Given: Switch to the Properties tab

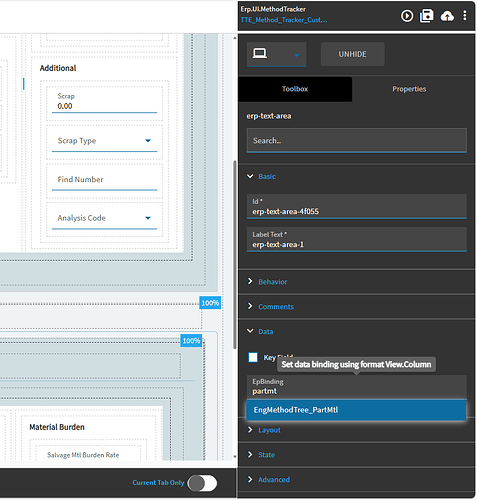Looking at the screenshot, I should tap(409, 89).
